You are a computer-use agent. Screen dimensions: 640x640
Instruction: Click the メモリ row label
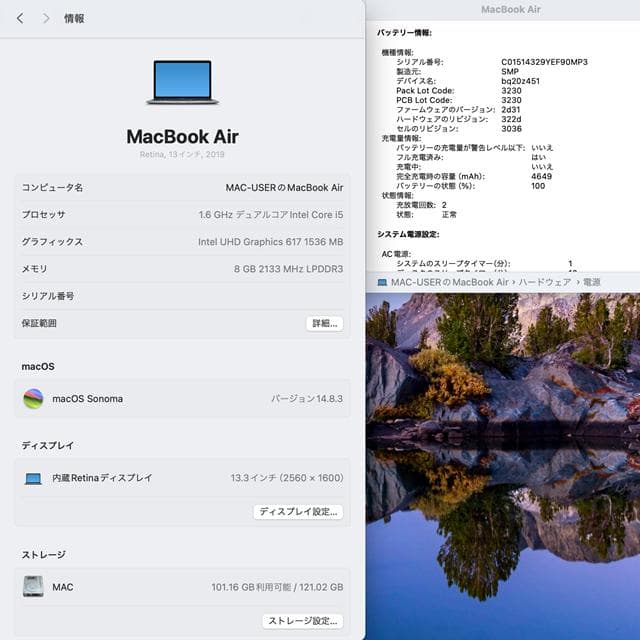[34, 269]
